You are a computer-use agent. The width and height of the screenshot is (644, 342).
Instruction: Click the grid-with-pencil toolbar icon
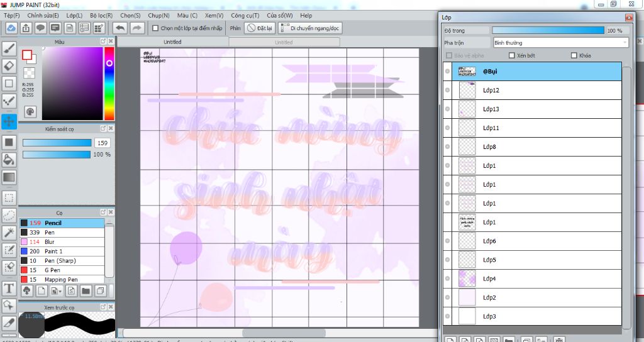click(x=99, y=28)
